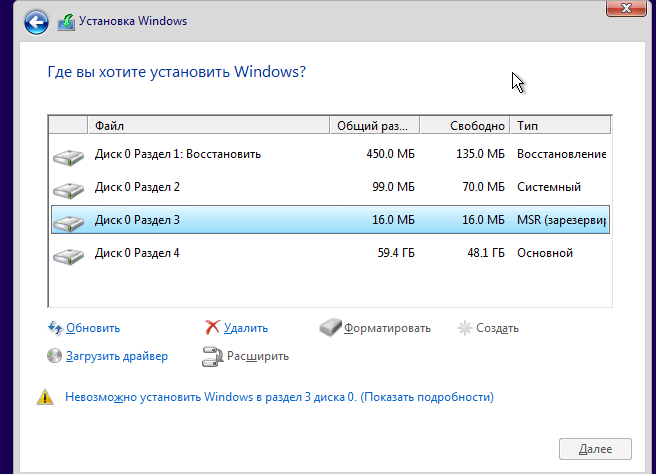Show details of the installation warning message

tap(427, 397)
